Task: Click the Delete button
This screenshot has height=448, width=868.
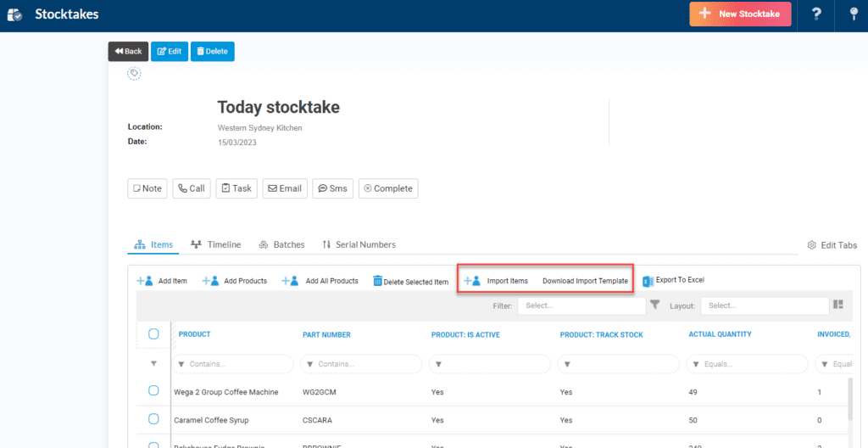Action: click(x=213, y=51)
